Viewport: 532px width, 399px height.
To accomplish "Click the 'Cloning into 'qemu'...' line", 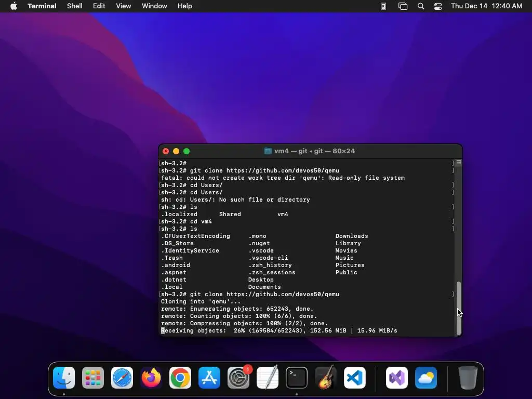I will click(x=201, y=301).
